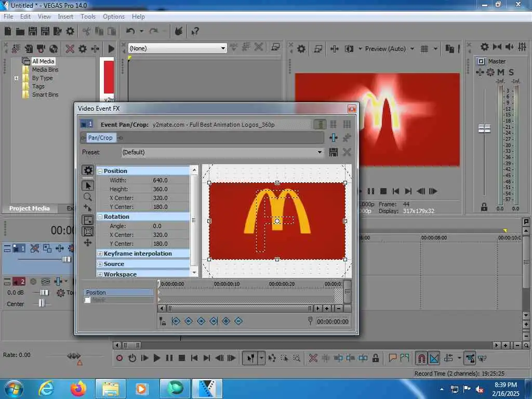Toggle the Solo S button in Master bus
Screen dimensions: 532x399
click(x=511, y=72)
